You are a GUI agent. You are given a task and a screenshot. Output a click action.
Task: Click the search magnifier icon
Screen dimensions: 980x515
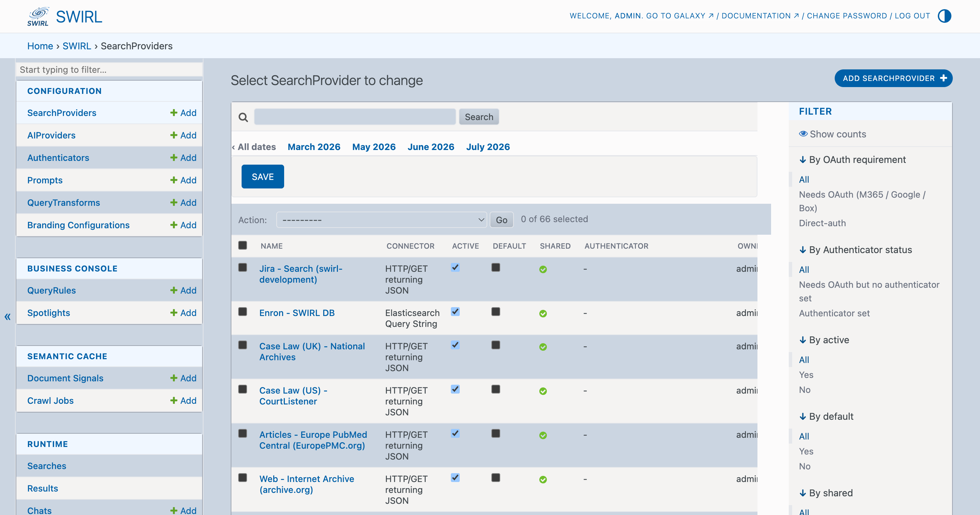(x=243, y=117)
